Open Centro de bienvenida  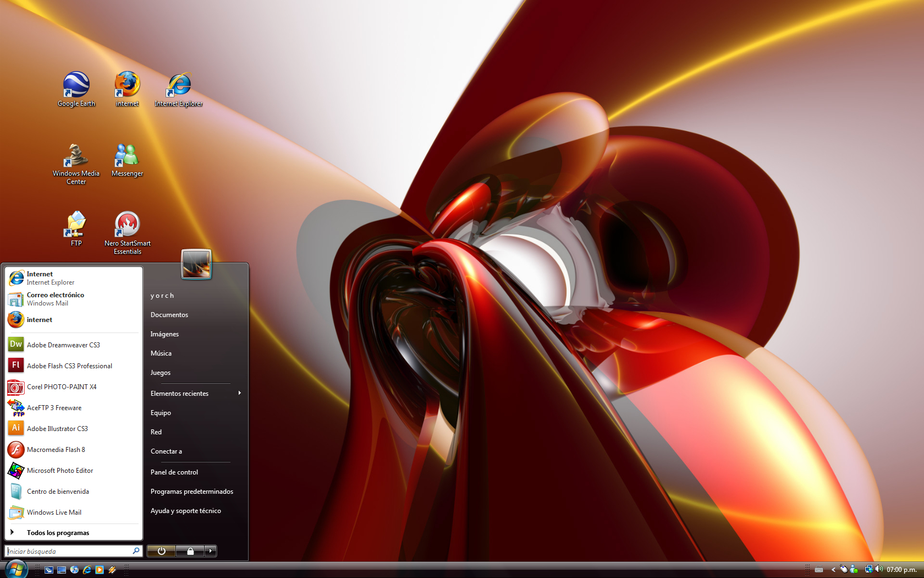click(x=74, y=491)
